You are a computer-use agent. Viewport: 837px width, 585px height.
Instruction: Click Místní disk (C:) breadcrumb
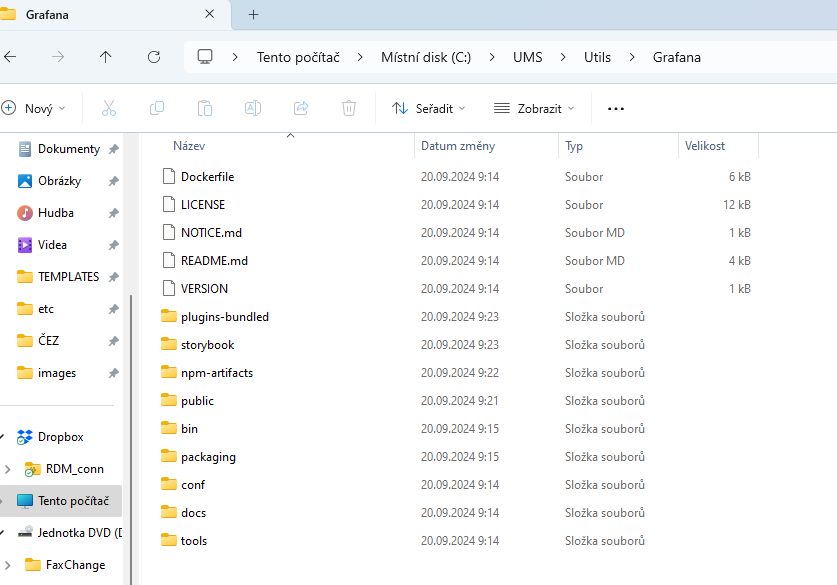(425, 57)
